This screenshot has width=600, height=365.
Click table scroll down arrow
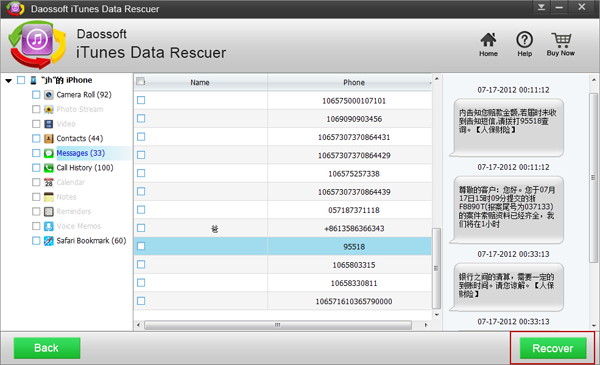[436, 314]
